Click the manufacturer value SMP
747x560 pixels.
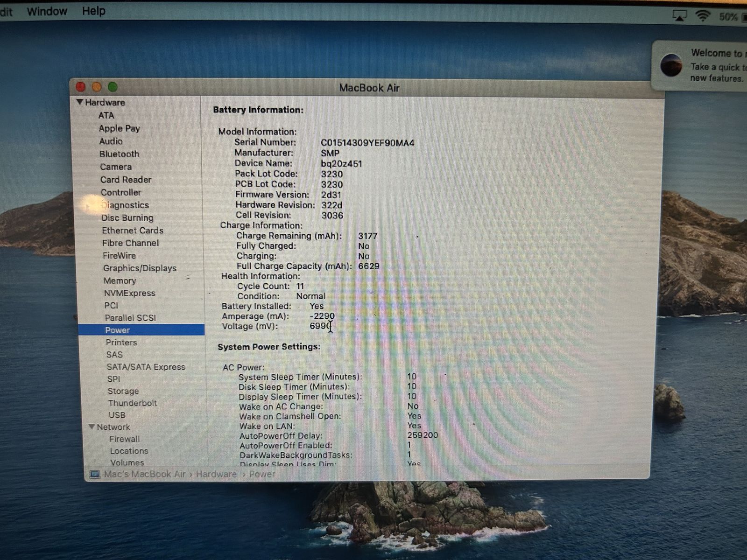[x=330, y=153]
